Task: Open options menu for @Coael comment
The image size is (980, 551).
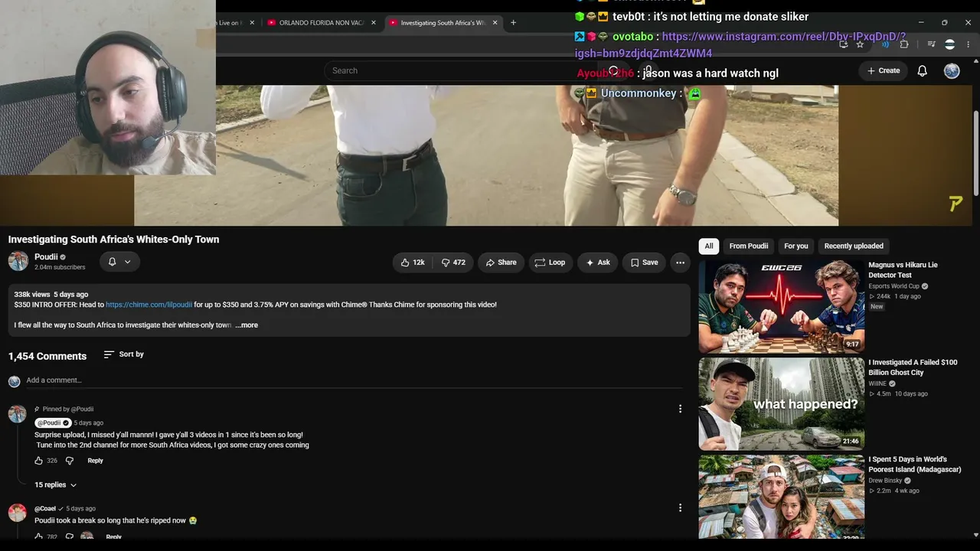Action: pos(680,508)
